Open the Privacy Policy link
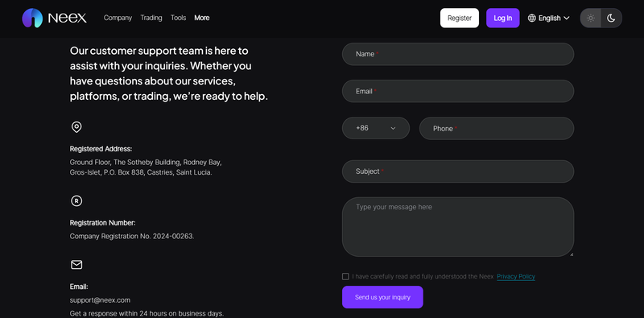The image size is (644, 318). click(x=516, y=276)
